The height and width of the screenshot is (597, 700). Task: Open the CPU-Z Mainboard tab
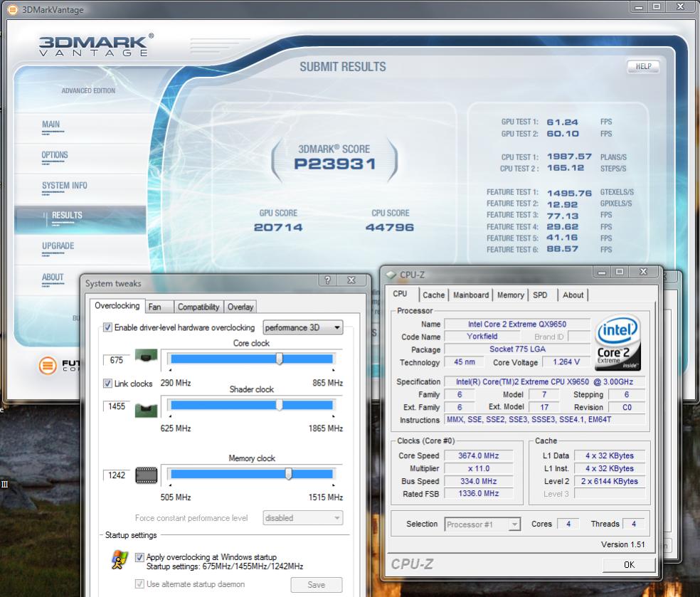[x=471, y=295]
